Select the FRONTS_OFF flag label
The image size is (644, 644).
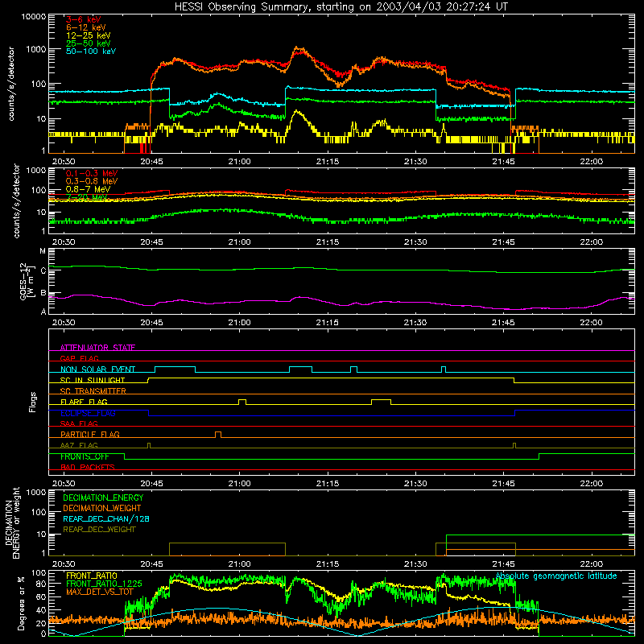85,456
